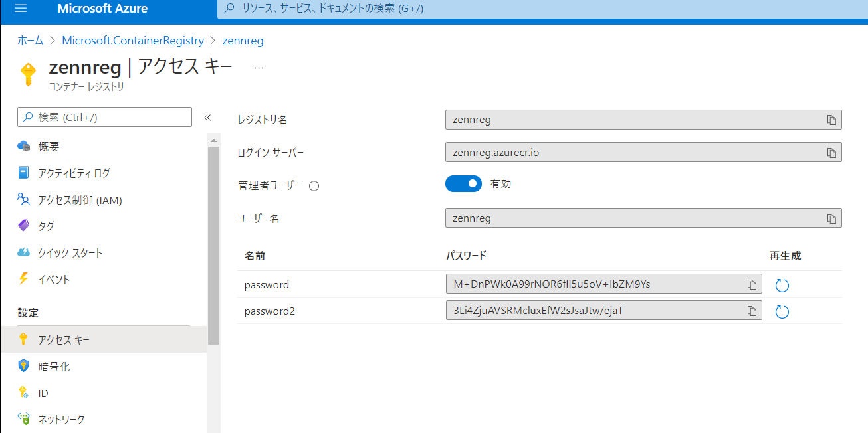The height and width of the screenshot is (433, 868).
Task: Copy the password2 key value
Action: point(752,311)
